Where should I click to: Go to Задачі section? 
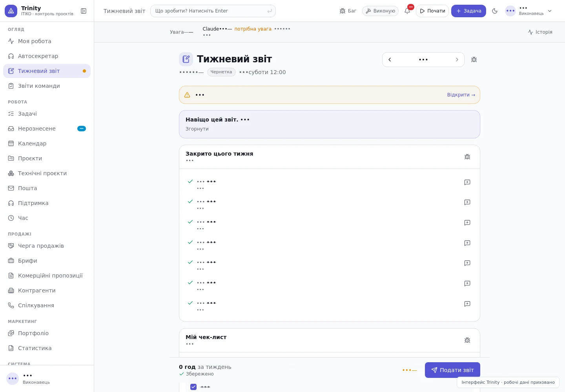[47, 114]
